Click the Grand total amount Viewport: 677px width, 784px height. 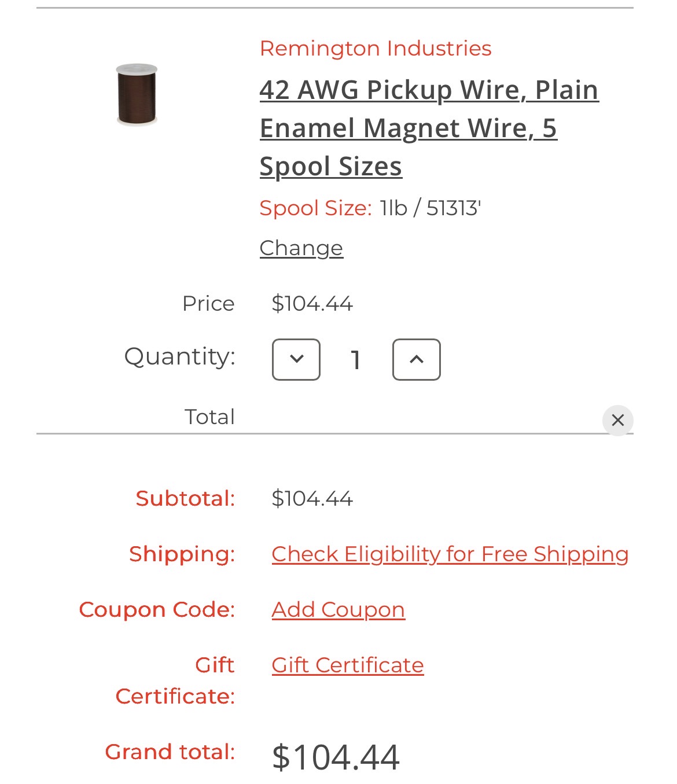pos(336,757)
